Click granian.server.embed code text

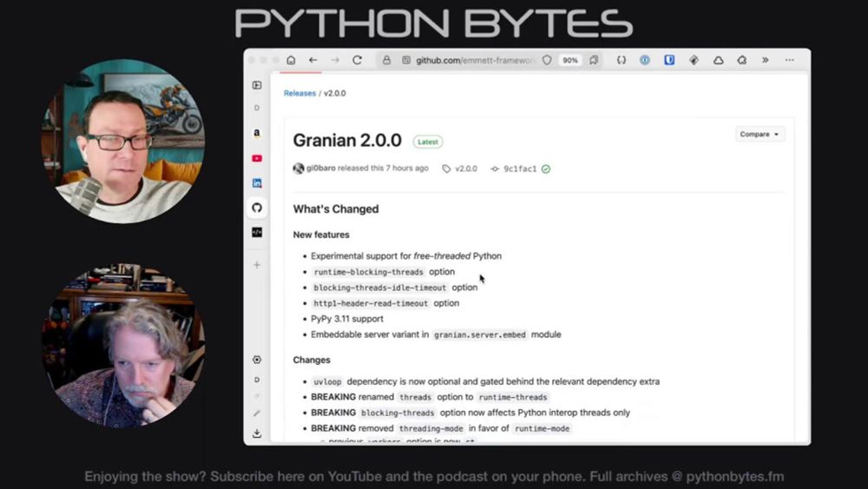point(480,334)
